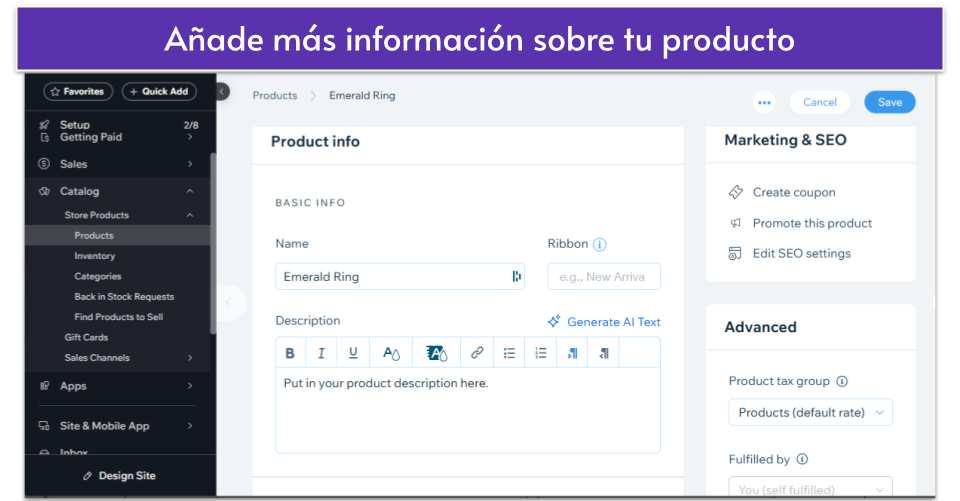Click the Sales dollar icon
This screenshot has height=501, width=960.
[x=44, y=164]
